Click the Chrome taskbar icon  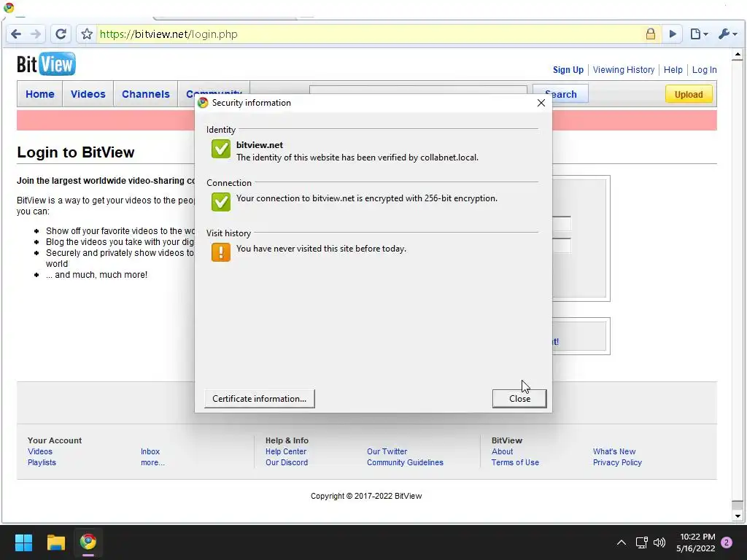[88, 542]
